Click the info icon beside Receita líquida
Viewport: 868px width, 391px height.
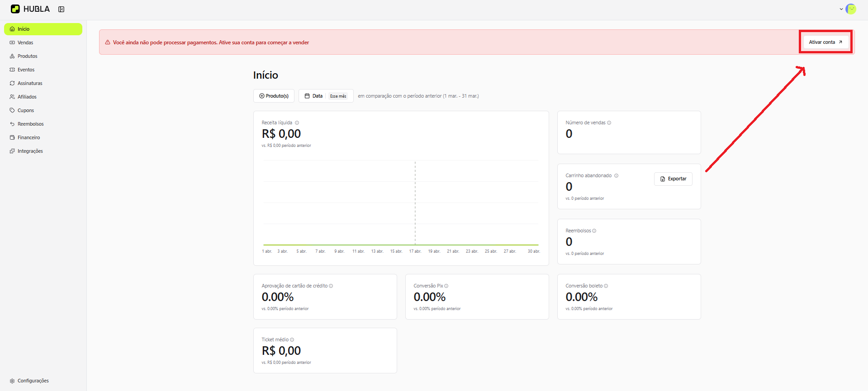[x=297, y=123]
